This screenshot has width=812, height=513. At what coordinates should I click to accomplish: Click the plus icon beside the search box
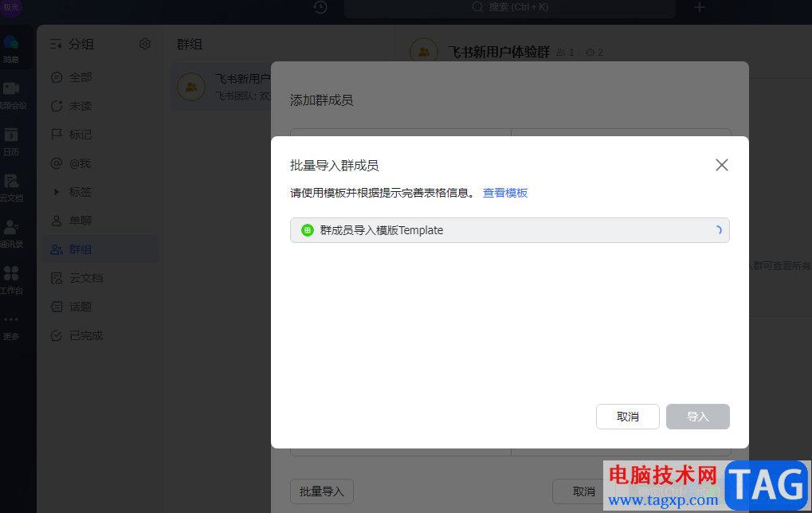699,7
